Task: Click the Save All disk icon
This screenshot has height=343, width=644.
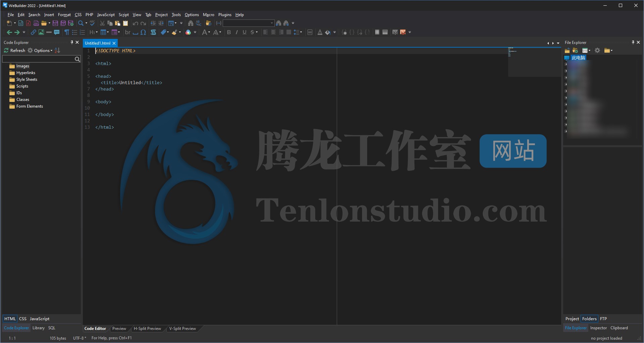Action: pyautogui.click(x=63, y=23)
